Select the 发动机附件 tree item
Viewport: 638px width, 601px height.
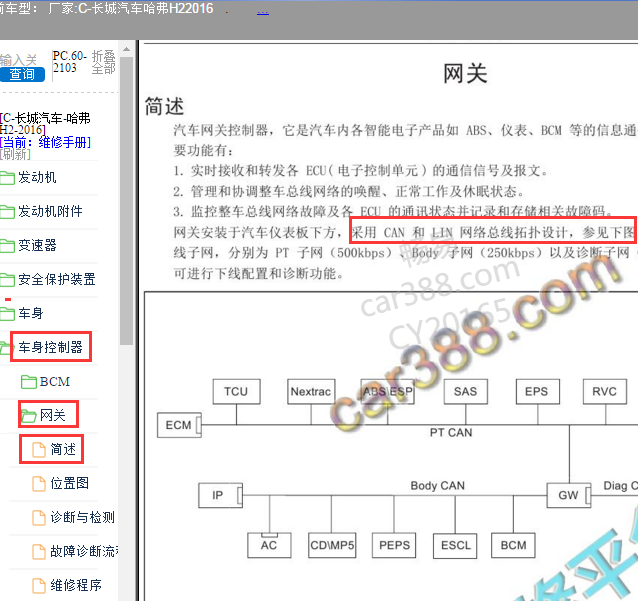(x=50, y=211)
